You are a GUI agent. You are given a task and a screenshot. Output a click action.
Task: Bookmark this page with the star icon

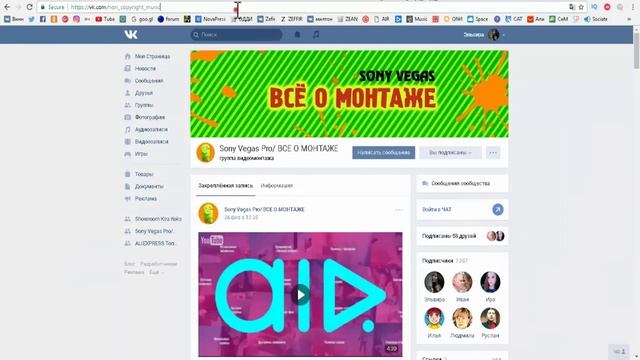point(581,7)
